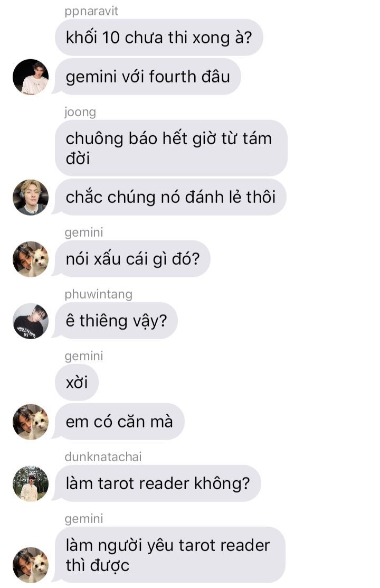Tap the dunknatachai sender name
The width and height of the screenshot is (380, 588).
[103, 457]
